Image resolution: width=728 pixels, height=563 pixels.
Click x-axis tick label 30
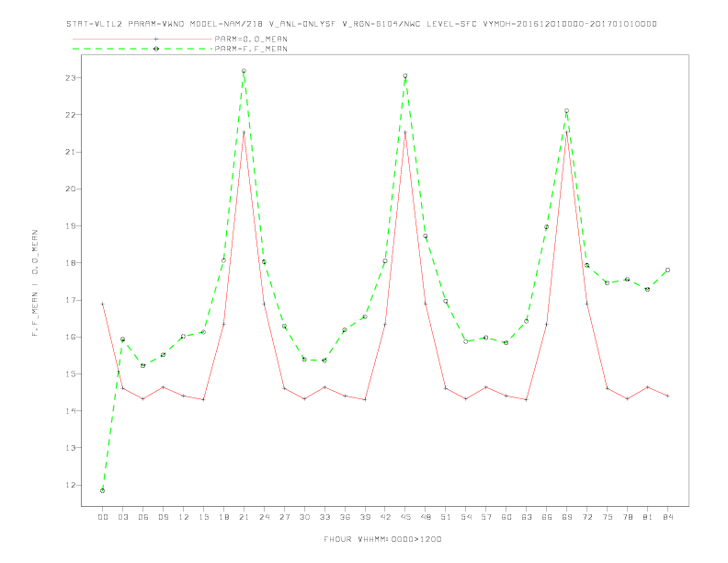304,517
